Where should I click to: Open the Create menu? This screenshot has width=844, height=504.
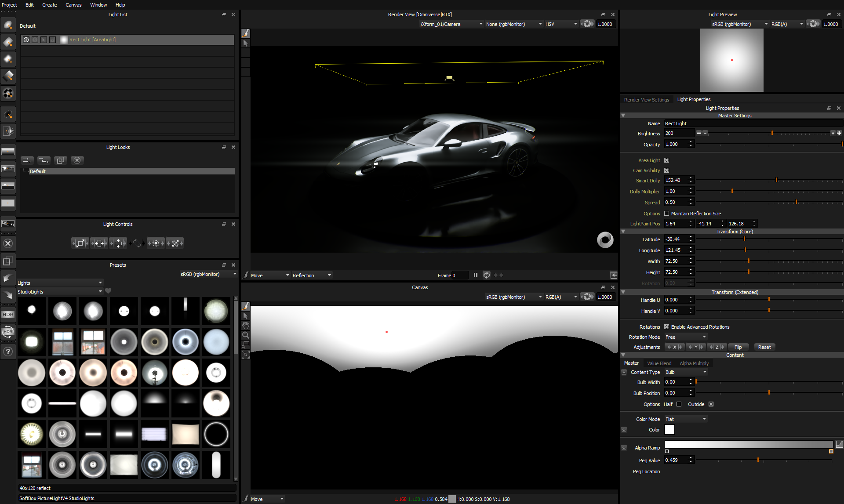(x=49, y=5)
